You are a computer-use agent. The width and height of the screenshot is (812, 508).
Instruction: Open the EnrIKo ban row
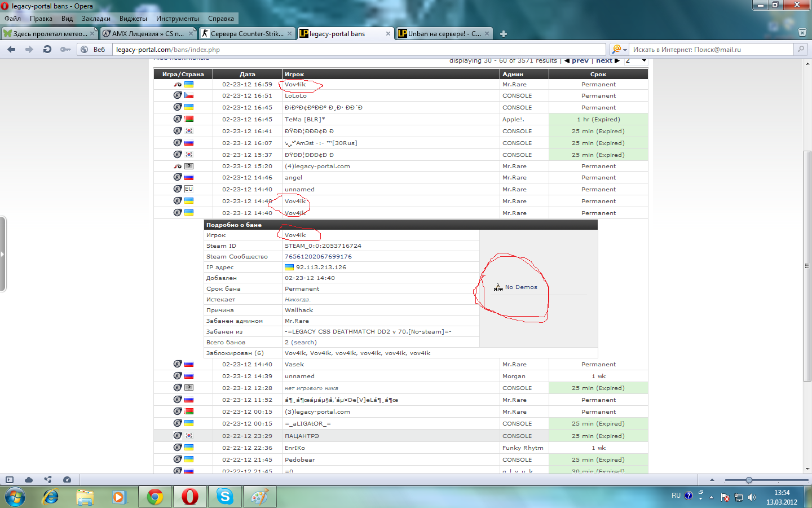pyautogui.click(x=400, y=448)
